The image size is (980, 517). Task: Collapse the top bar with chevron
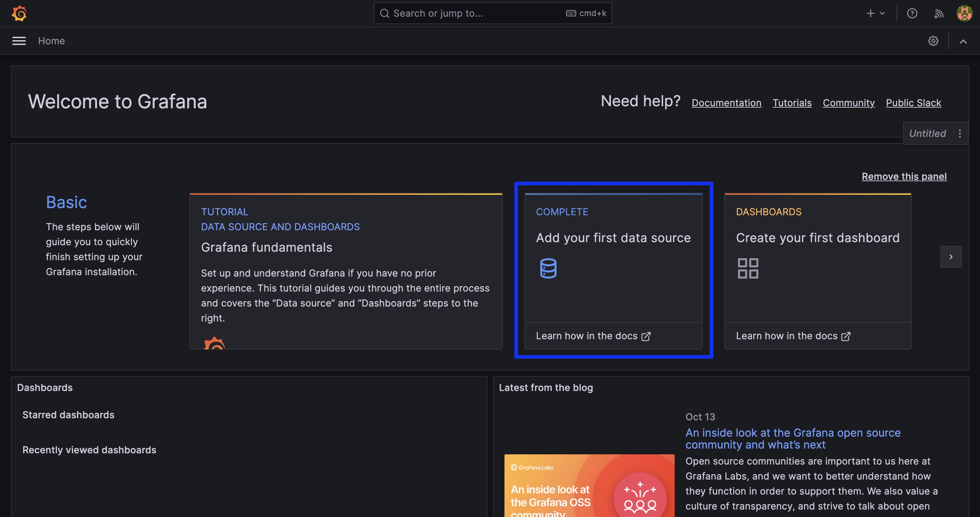[x=963, y=41]
